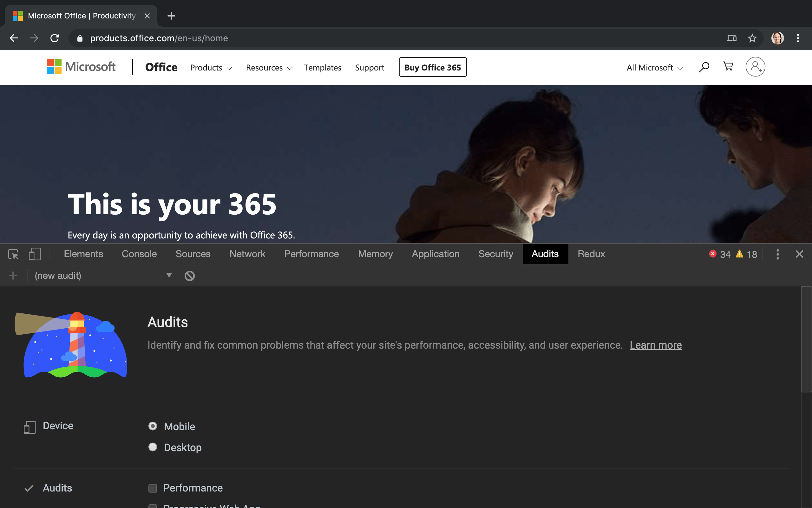
Task: Switch to the Security tab
Action: (495, 254)
